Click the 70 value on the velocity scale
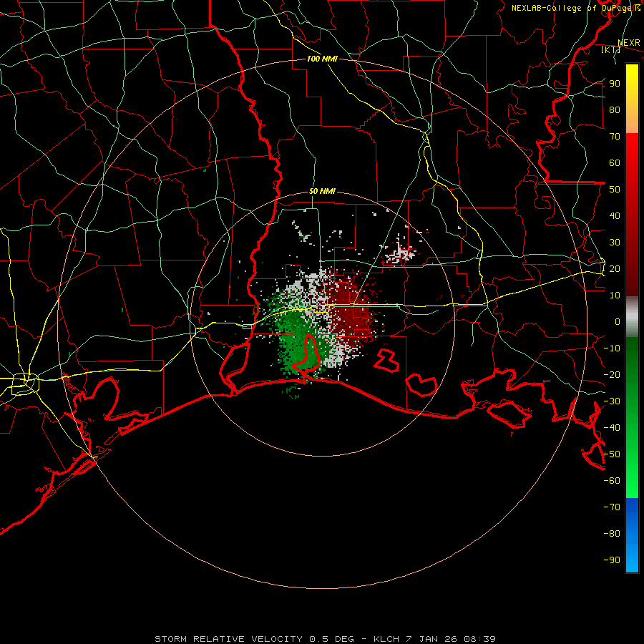 615,137
